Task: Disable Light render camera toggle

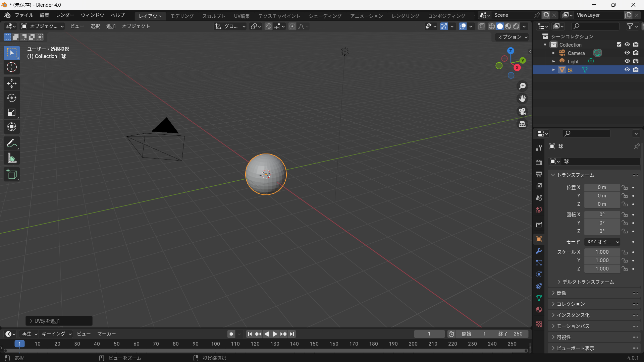Action: point(636,61)
